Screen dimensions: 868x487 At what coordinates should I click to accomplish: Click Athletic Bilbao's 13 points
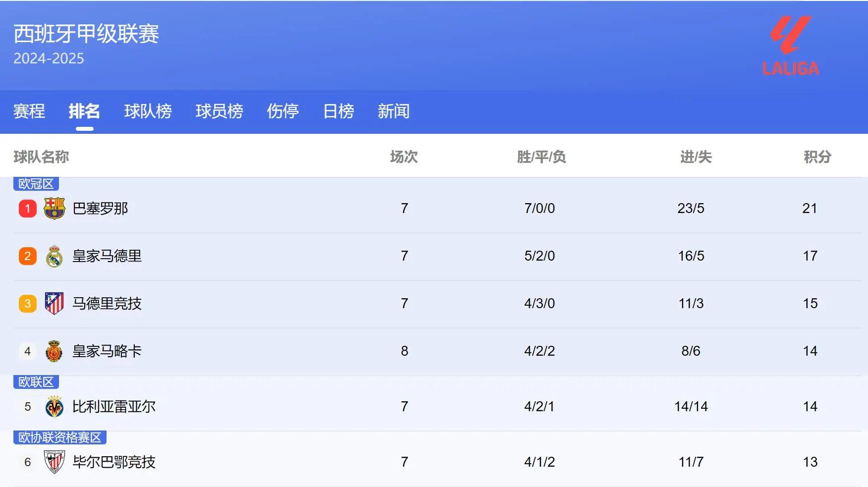click(810, 462)
